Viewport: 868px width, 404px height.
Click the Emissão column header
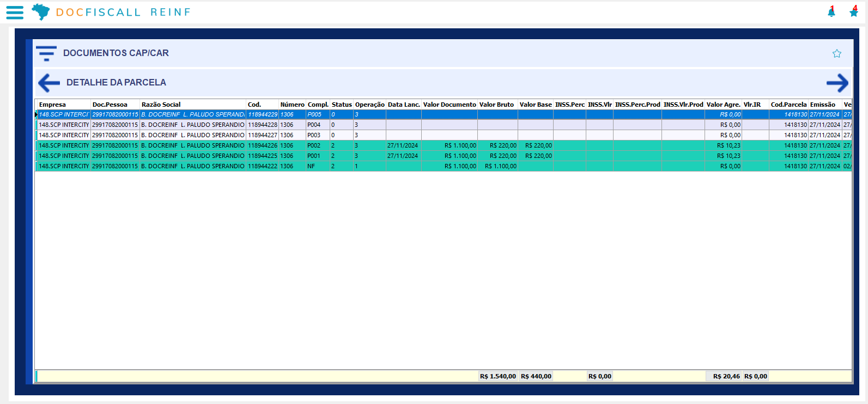point(825,105)
